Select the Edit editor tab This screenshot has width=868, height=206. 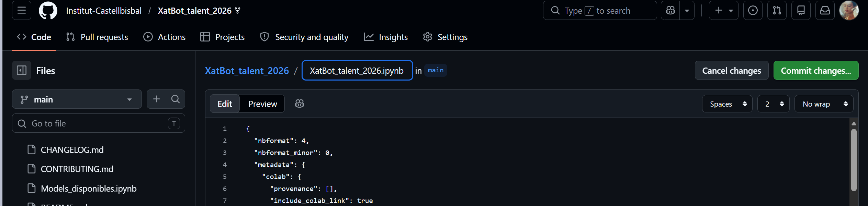coord(225,104)
